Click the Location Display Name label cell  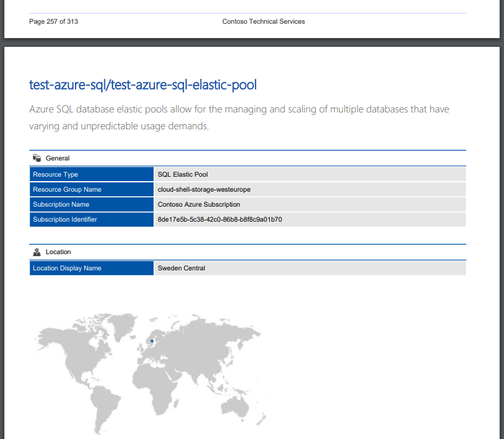tap(92, 268)
